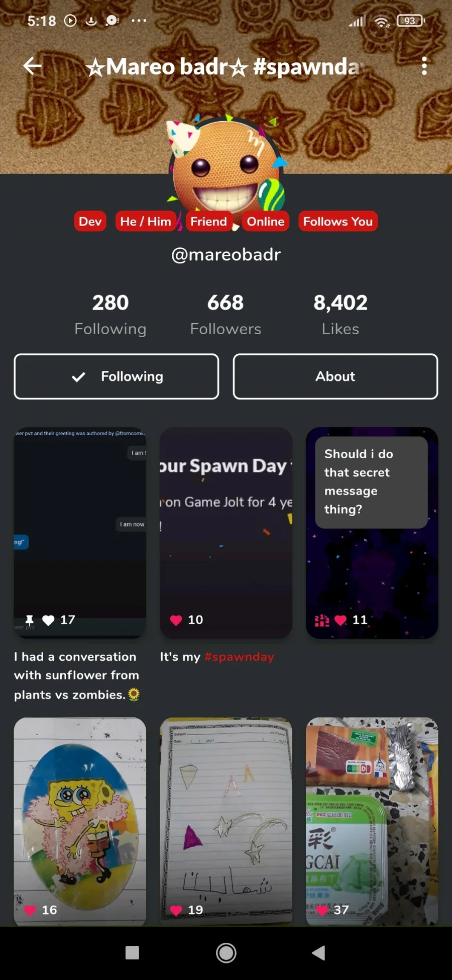The image size is (452, 980).
Task: Toggle the Following button off
Action: (117, 376)
